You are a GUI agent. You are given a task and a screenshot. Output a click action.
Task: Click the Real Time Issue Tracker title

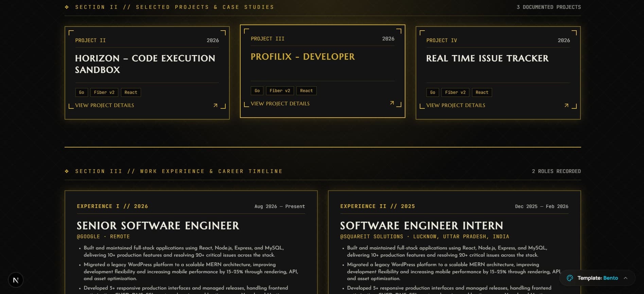(487, 58)
